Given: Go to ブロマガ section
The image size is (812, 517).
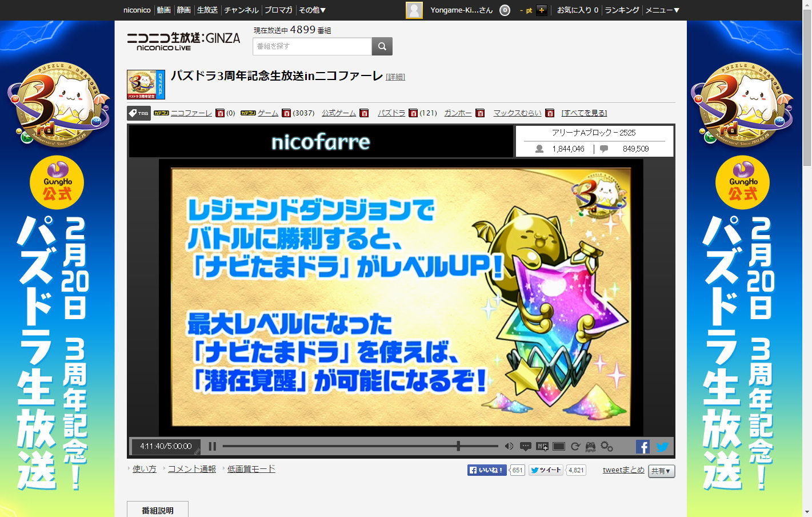Looking at the screenshot, I should point(278,10).
